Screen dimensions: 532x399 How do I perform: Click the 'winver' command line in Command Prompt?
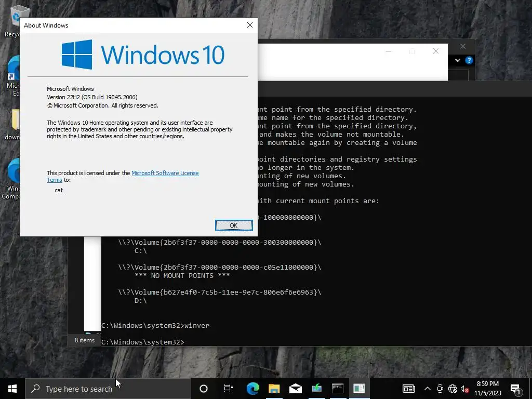[x=155, y=325]
